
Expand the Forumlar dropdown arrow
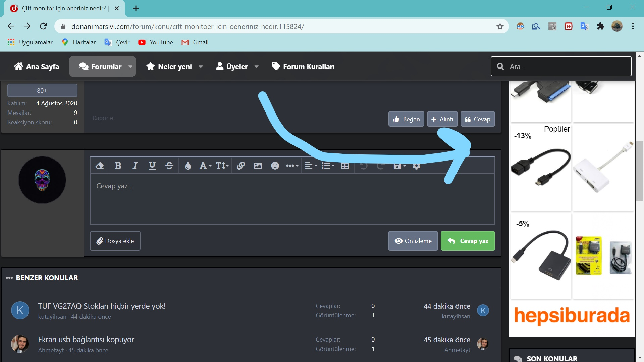point(130,66)
